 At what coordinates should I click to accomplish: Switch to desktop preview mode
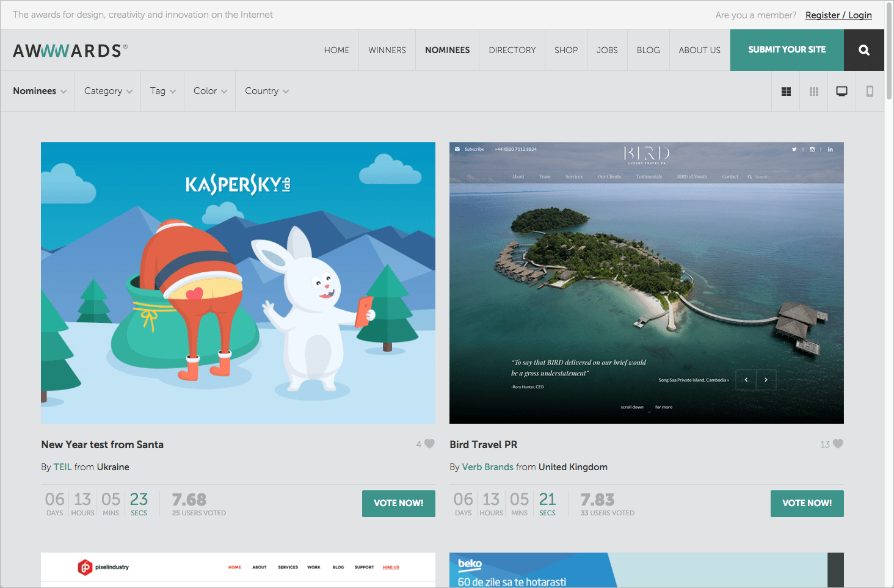tap(841, 90)
